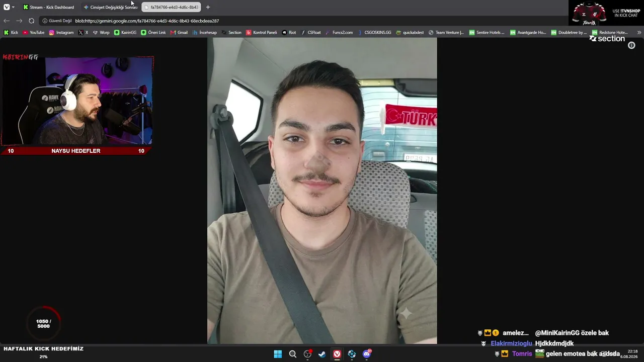Click the amelez... username in chat
The image size is (644, 362).
[x=516, y=333]
